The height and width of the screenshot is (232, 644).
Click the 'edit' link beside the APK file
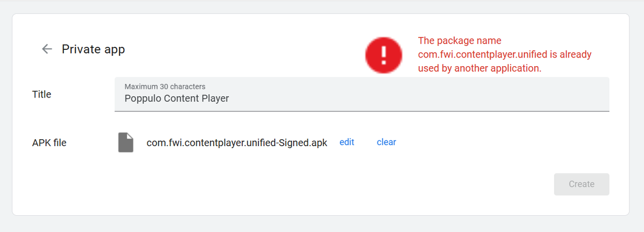(347, 142)
